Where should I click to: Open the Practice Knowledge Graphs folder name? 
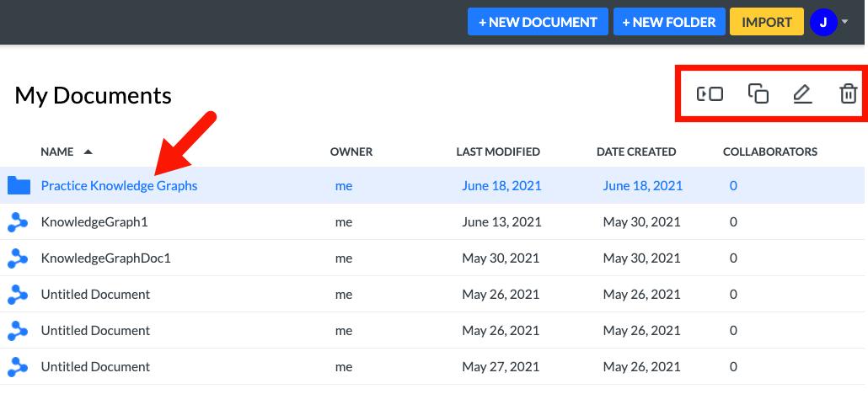(119, 186)
